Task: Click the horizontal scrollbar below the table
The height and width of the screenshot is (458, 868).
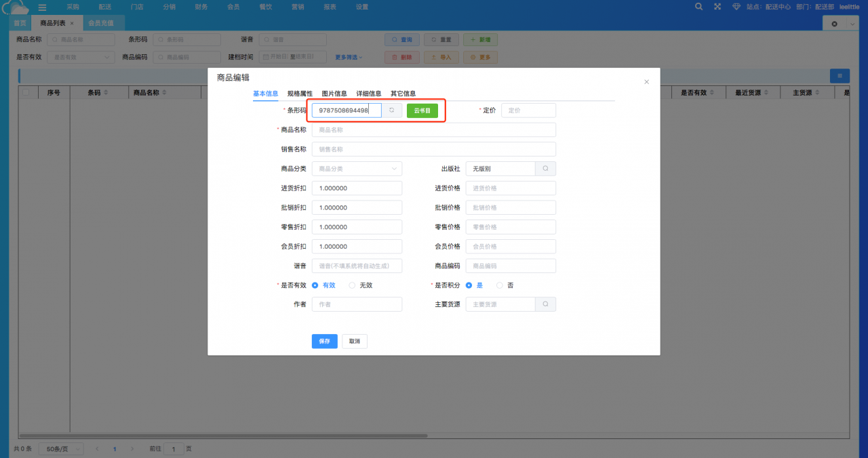Action: [x=224, y=436]
